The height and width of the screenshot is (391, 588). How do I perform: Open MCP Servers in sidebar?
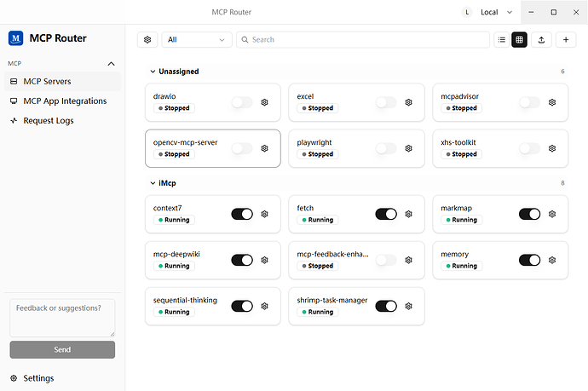point(62,81)
